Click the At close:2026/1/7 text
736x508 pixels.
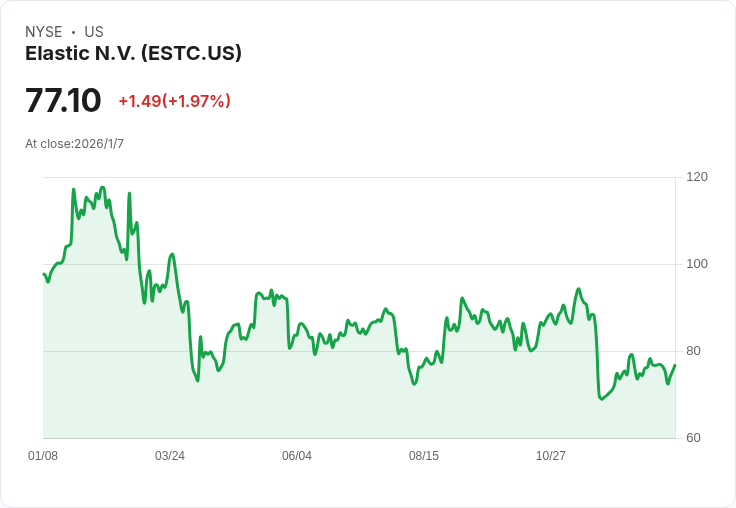pos(75,144)
